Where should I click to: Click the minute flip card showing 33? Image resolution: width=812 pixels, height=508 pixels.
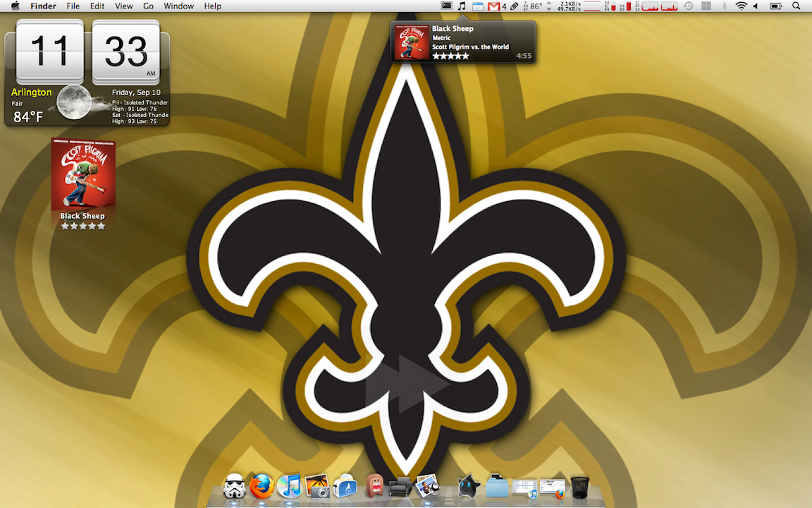[x=126, y=51]
